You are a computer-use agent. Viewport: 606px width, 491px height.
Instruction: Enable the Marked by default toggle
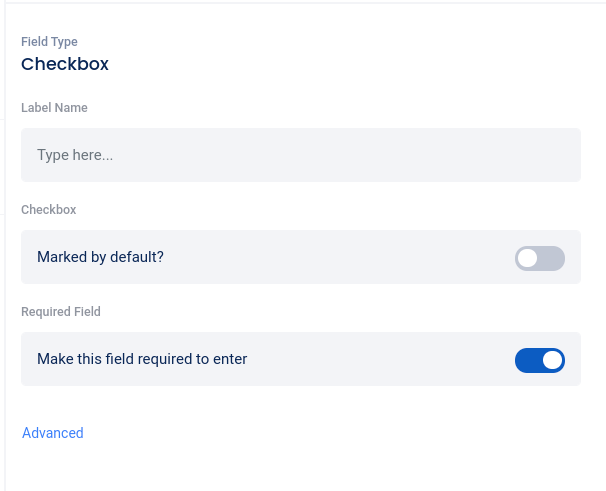coord(540,258)
